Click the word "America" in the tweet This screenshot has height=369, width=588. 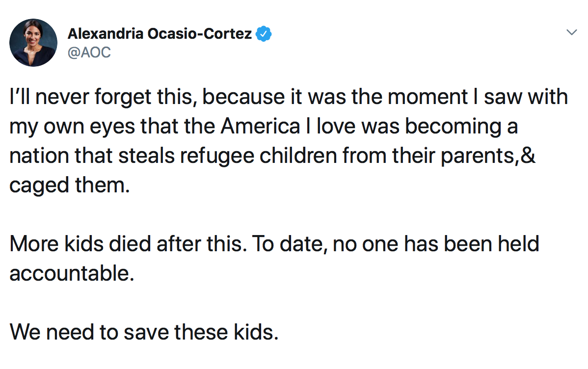[260, 126]
